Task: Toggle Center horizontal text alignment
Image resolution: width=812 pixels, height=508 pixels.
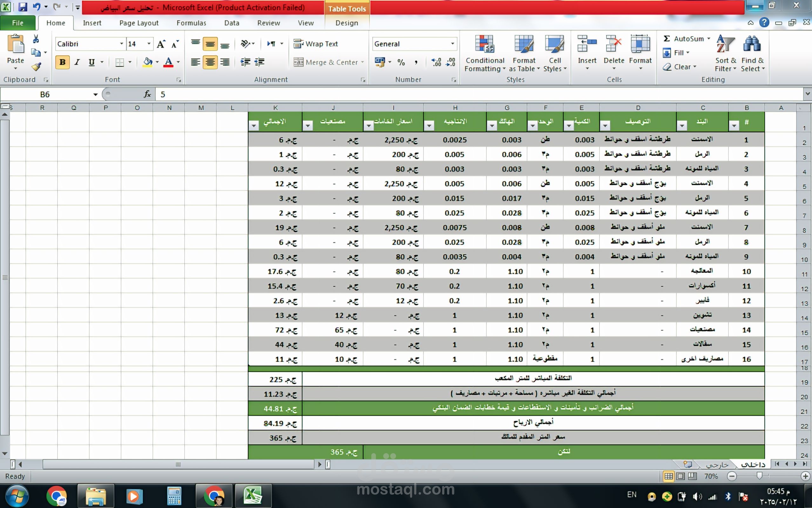Action: click(x=210, y=62)
